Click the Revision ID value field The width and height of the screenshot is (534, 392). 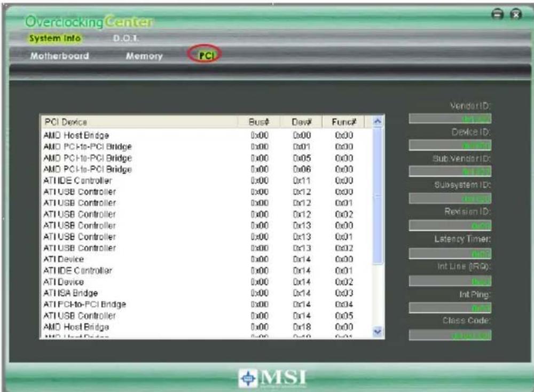[450, 225]
